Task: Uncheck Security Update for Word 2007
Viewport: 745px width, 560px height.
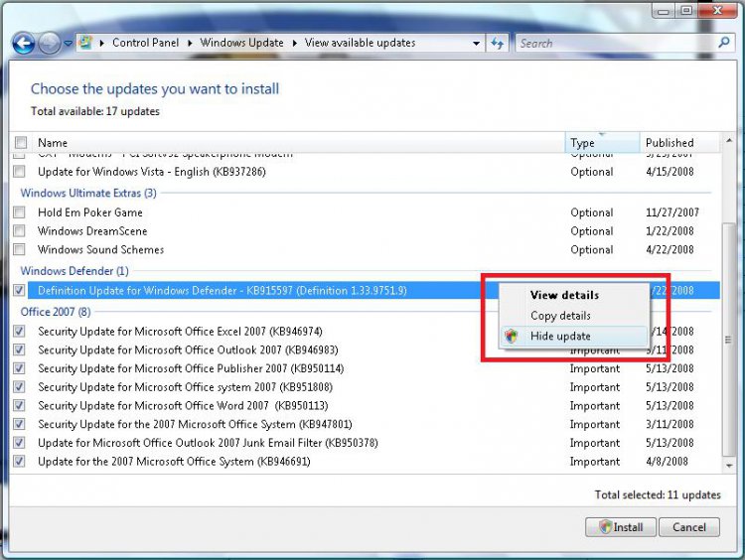Action: pos(19,406)
